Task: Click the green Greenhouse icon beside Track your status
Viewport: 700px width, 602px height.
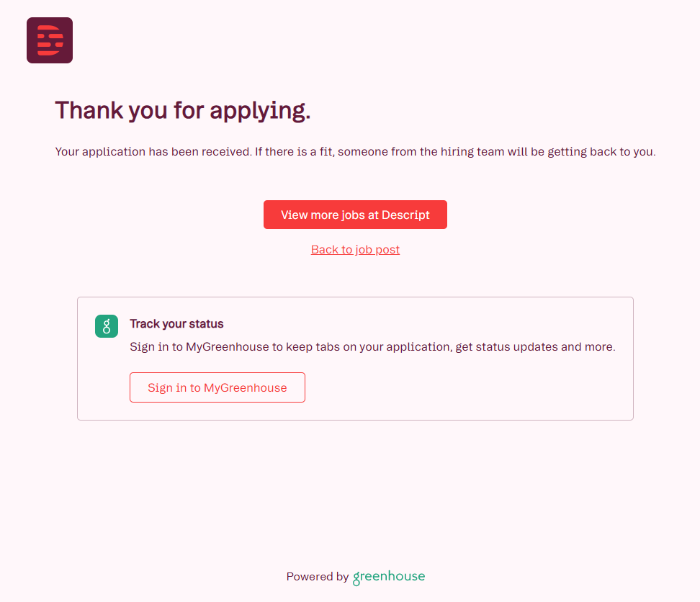Action: pyautogui.click(x=107, y=326)
